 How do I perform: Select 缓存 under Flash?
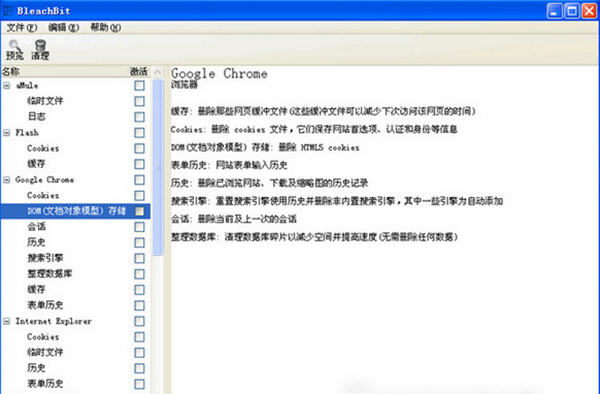[x=36, y=164]
